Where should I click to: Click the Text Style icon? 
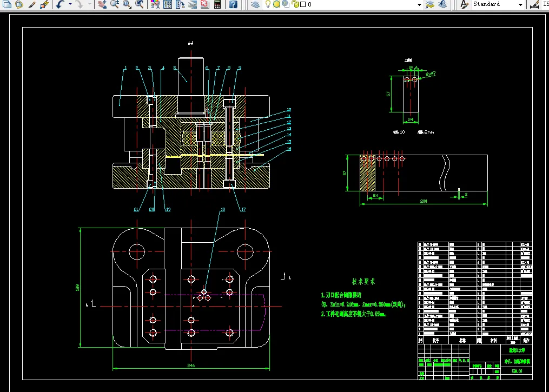point(464,4)
